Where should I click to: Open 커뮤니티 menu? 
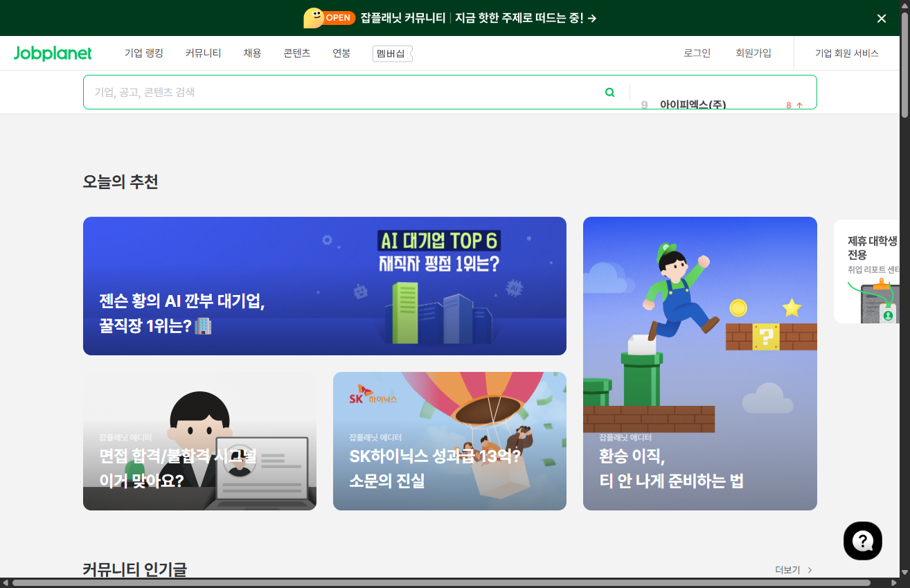203,53
